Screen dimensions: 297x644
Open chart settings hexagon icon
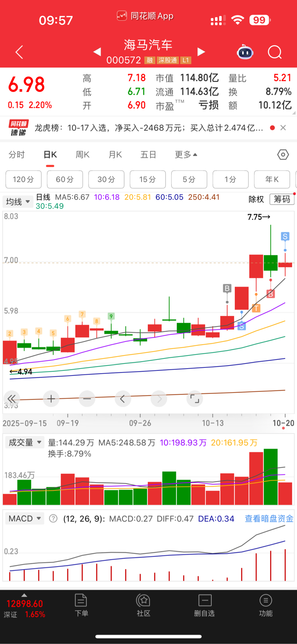pyautogui.click(x=283, y=155)
